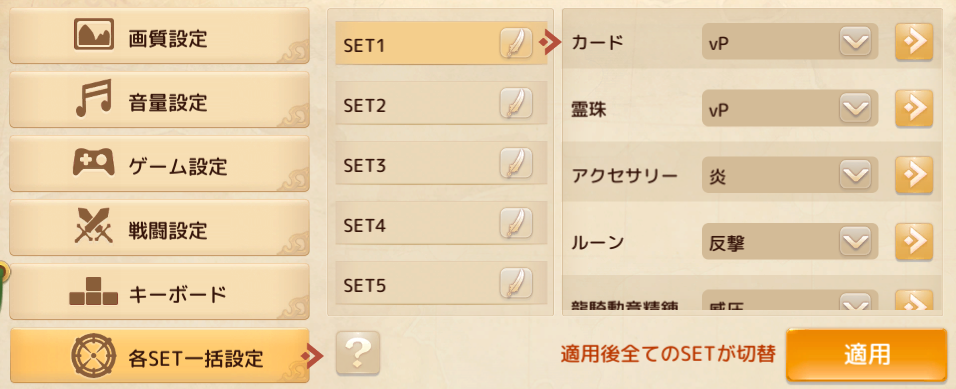Open the 霊珠 dropdown chevron
Image resolution: width=956 pixels, height=389 pixels.
click(855, 109)
